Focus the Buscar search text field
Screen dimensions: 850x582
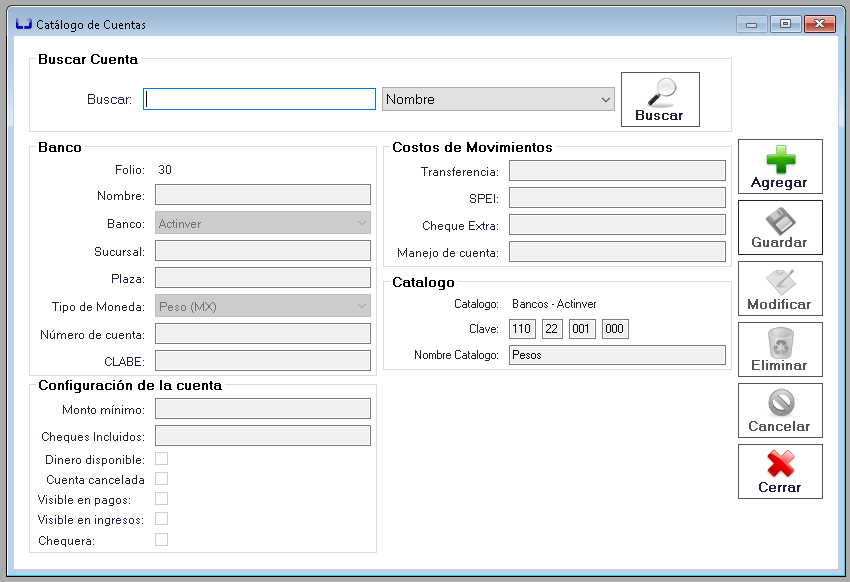tap(260, 99)
